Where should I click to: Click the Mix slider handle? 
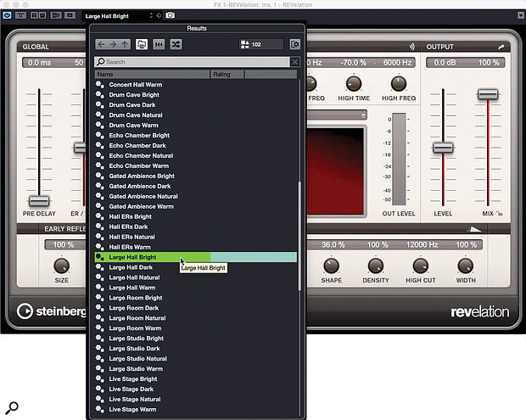(488, 94)
